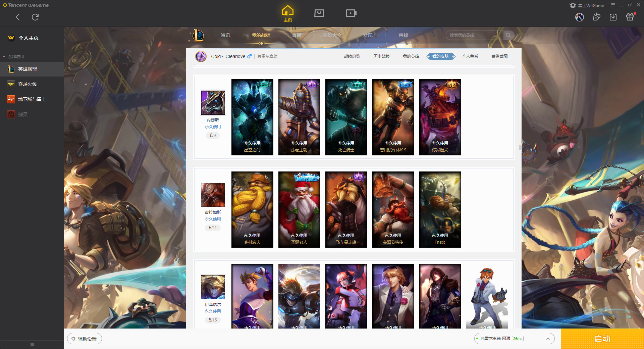Click the search magnifier icon
Screen dimensions: 644x349
coord(508,35)
